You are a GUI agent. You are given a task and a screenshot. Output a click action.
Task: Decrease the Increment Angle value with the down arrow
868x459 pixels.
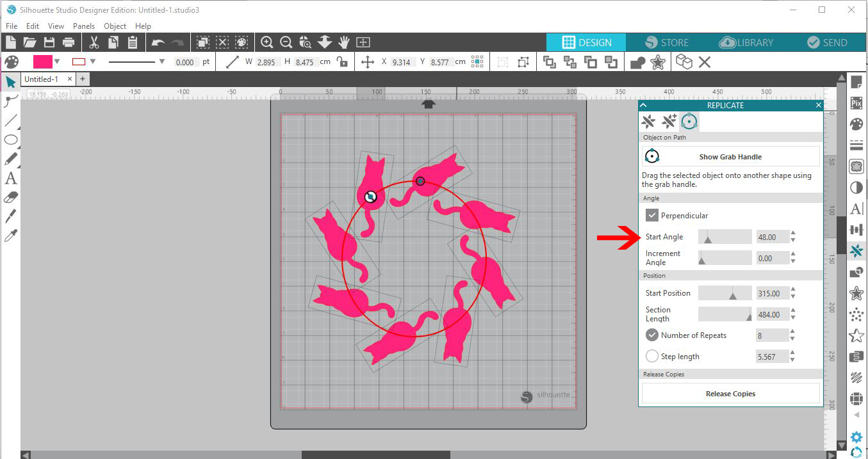(x=793, y=262)
